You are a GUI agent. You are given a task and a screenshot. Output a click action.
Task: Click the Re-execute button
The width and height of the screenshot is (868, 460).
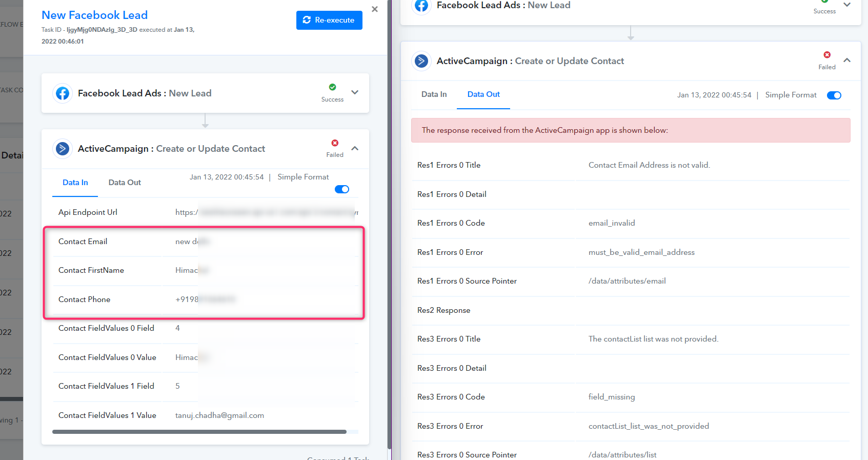329,20
